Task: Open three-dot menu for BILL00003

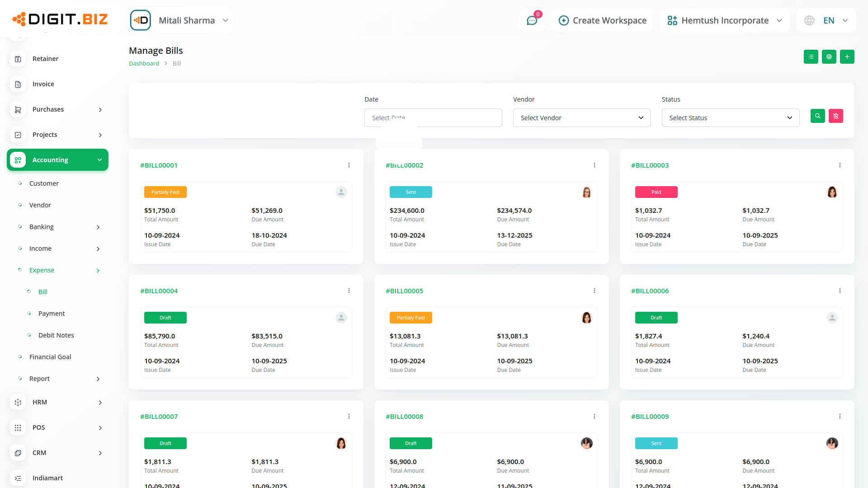Action: pyautogui.click(x=840, y=165)
